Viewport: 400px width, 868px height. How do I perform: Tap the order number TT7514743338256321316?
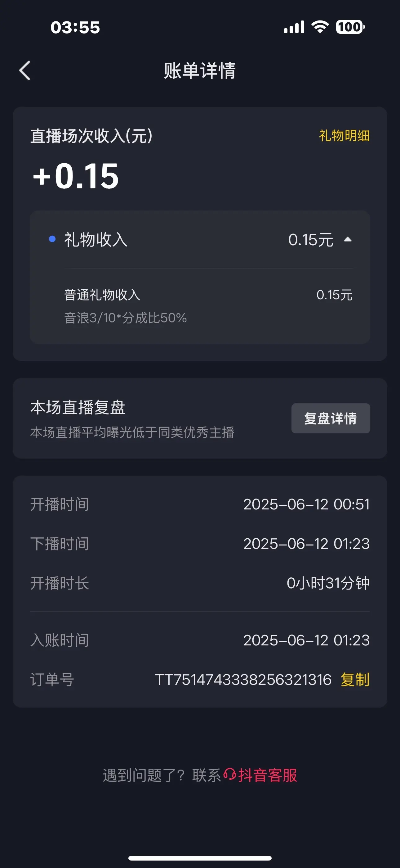coord(243,680)
